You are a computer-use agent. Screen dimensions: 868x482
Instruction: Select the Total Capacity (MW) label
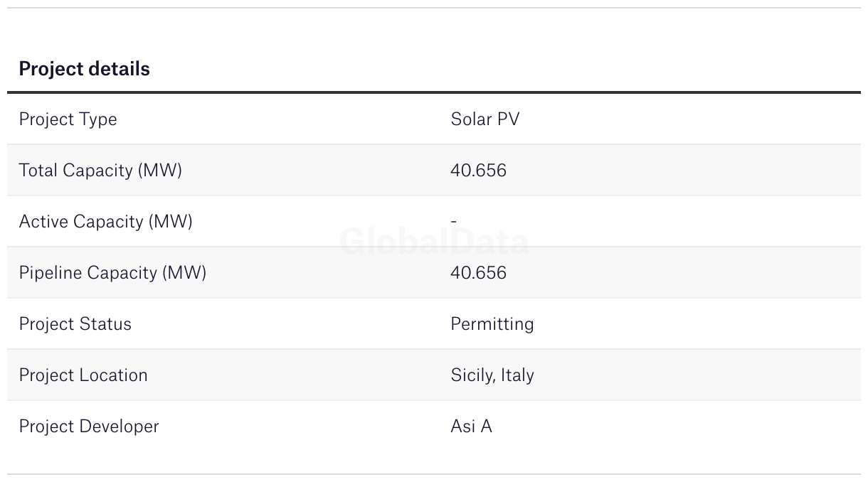point(100,171)
